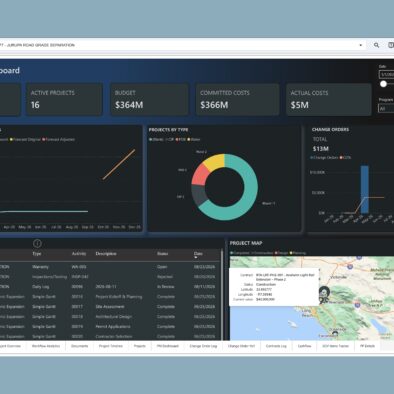
Task: Sort table by the Type column header
Action: (37, 254)
